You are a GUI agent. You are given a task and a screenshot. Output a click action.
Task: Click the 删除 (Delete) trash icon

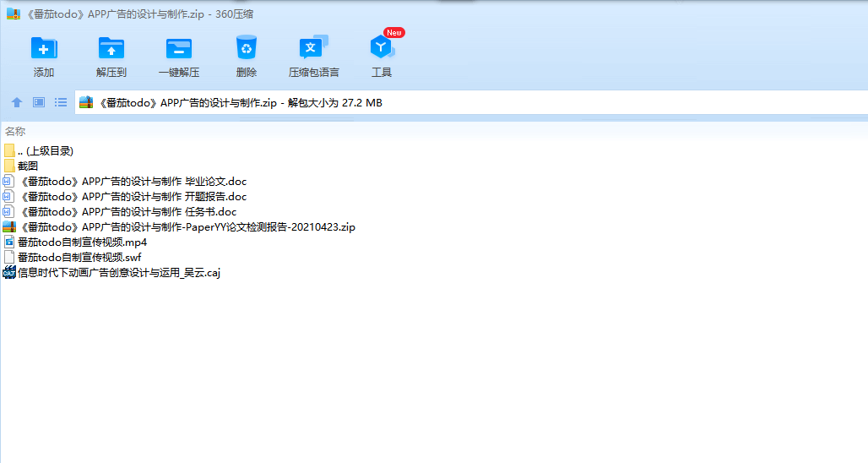tap(247, 47)
